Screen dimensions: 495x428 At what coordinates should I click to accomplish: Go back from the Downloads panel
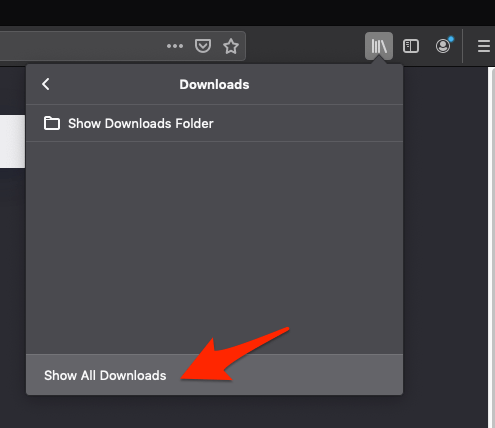pyautogui.click(x=46, y=84)
